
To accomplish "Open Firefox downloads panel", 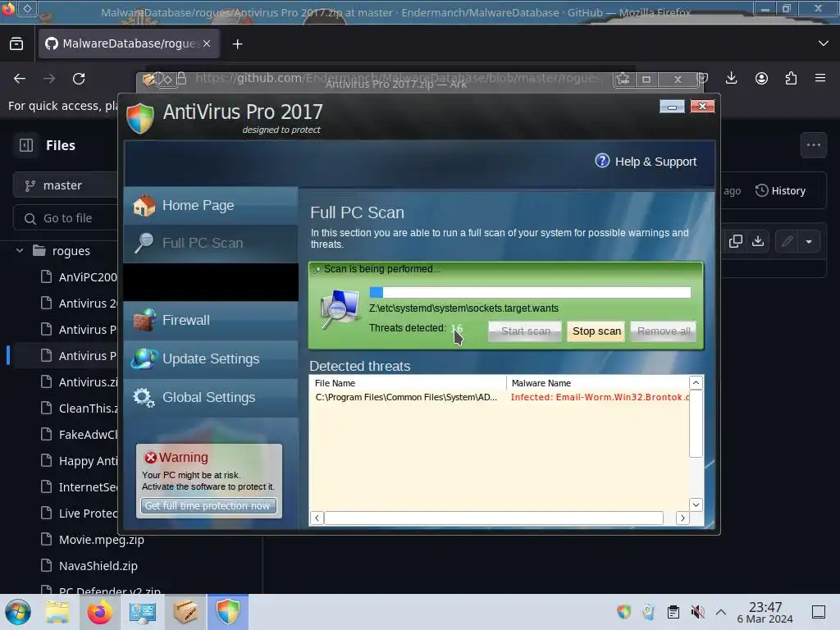I will point(731,79).
